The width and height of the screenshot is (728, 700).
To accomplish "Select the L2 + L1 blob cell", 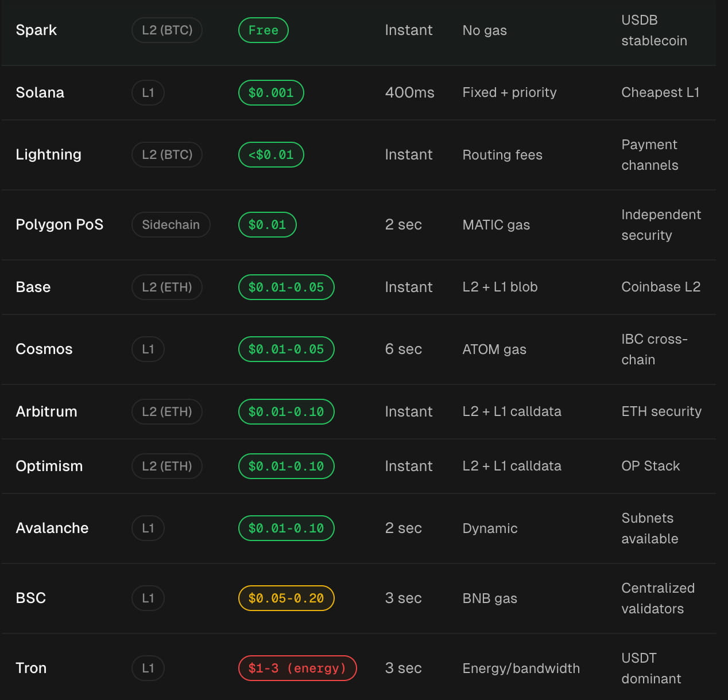I will coord(500,287).
